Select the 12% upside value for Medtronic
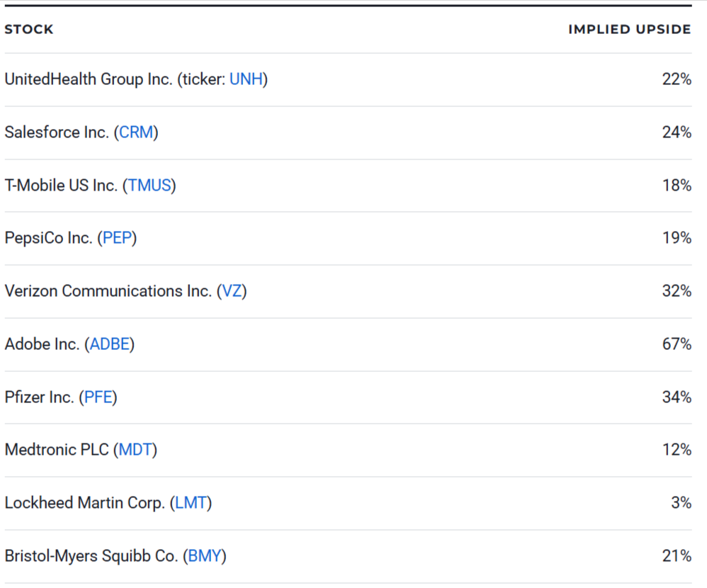707x588 pixels. click(677, 450)
